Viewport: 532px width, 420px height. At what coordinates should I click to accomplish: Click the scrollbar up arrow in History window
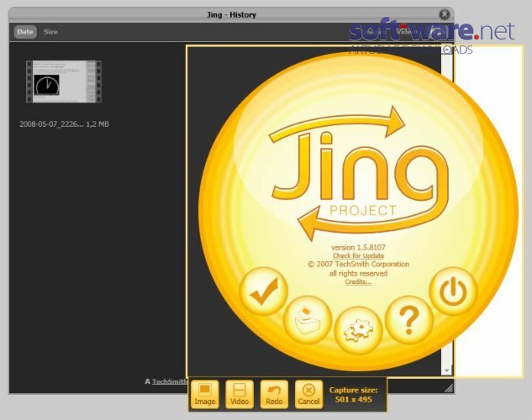[x=447, y=50]
